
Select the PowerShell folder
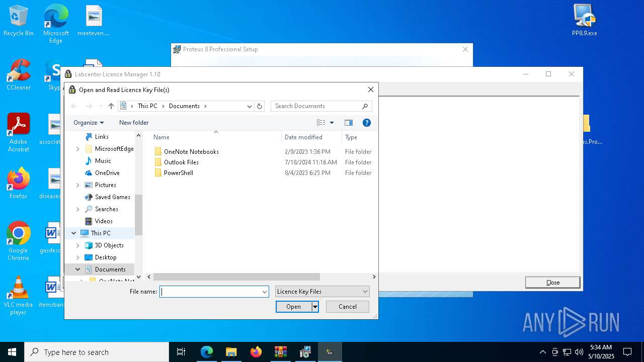[179, 172]
